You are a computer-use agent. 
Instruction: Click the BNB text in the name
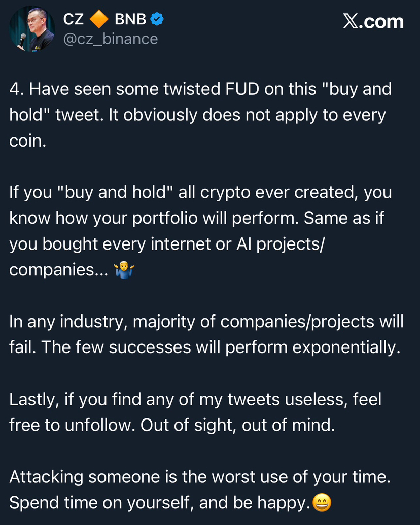130,20
